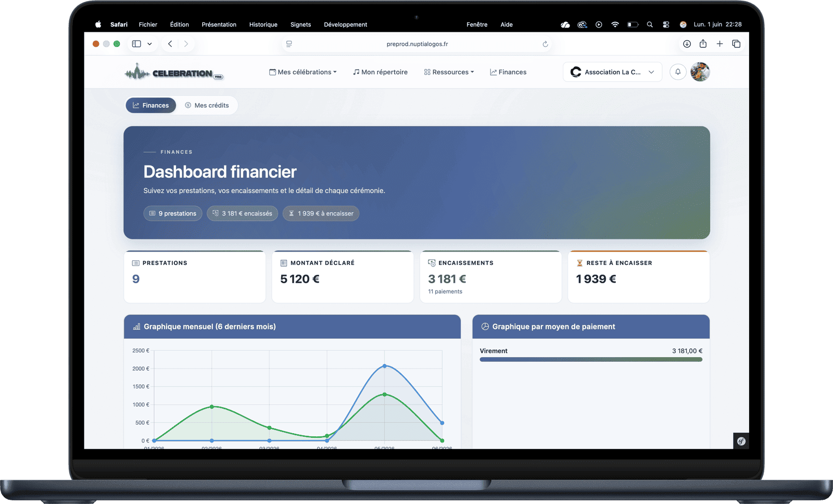Open the Développement menu
The height and width of the screenshot is (504, 833).
point(345,24)
